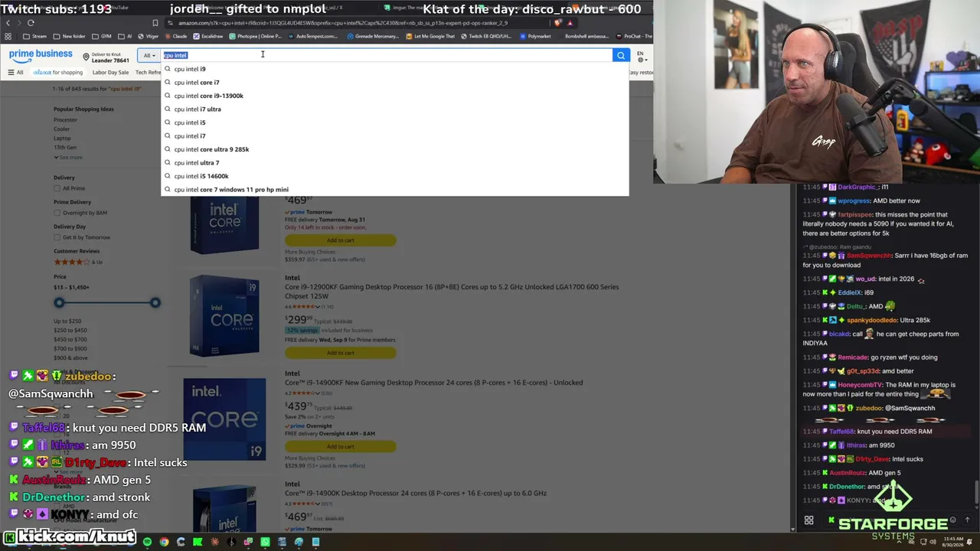The width and height of the screenshot is (980, 551).
Task: Open the Photopea bookmark
Action: 255,36
